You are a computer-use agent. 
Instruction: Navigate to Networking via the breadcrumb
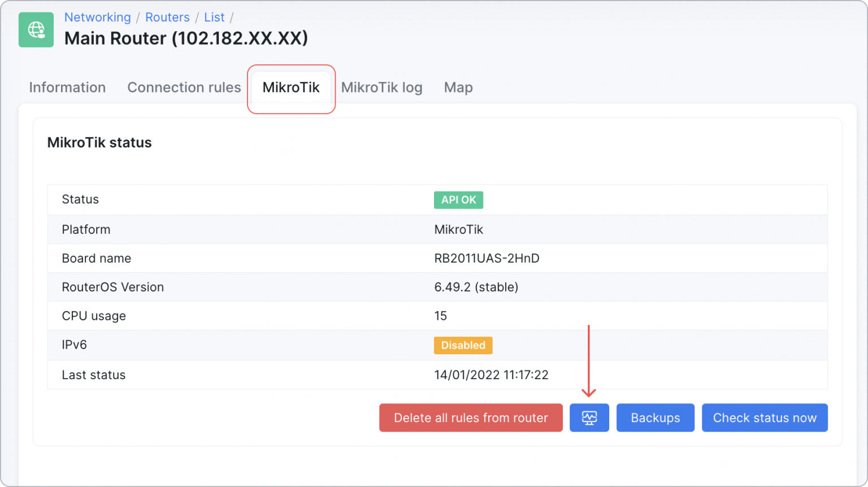pos(97,18)
